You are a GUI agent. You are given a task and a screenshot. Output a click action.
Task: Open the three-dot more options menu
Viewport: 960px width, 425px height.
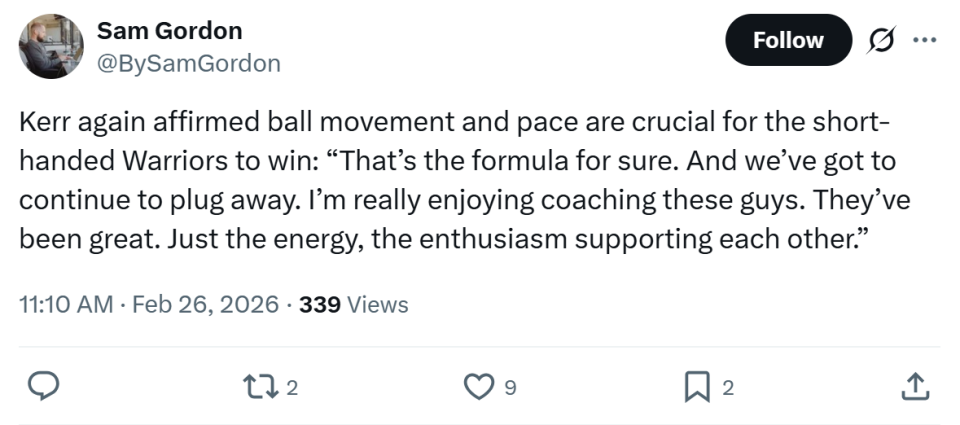tap(925, 40)
